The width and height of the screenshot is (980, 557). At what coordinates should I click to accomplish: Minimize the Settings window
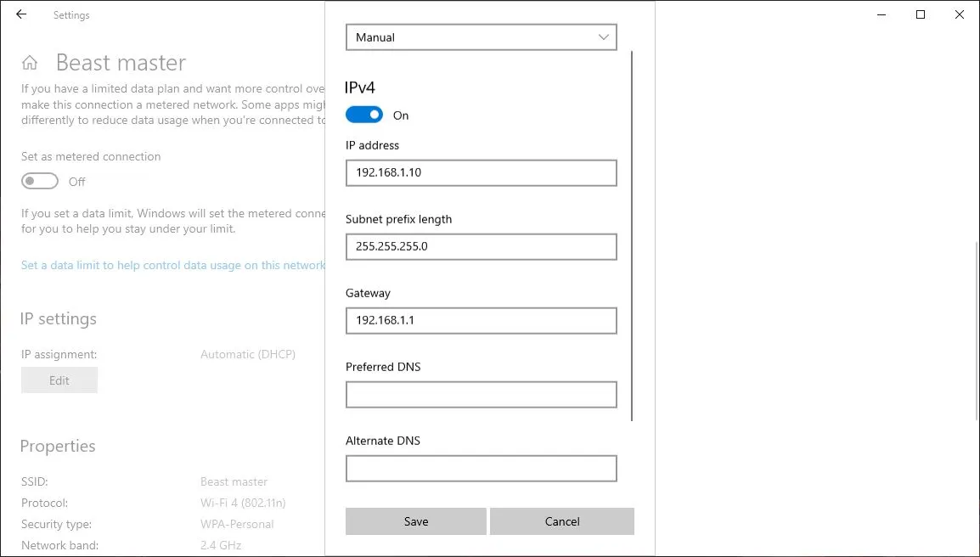(x=881, y=14)
